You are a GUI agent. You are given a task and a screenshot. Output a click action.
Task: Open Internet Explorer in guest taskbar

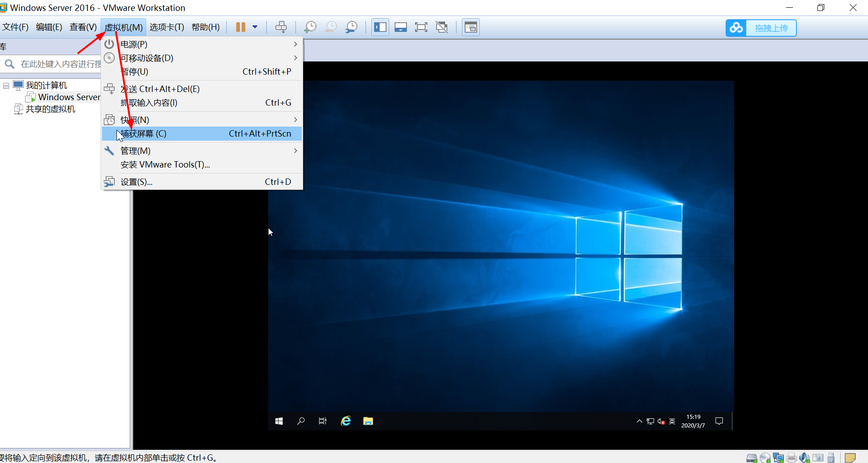tap(346, 421)
